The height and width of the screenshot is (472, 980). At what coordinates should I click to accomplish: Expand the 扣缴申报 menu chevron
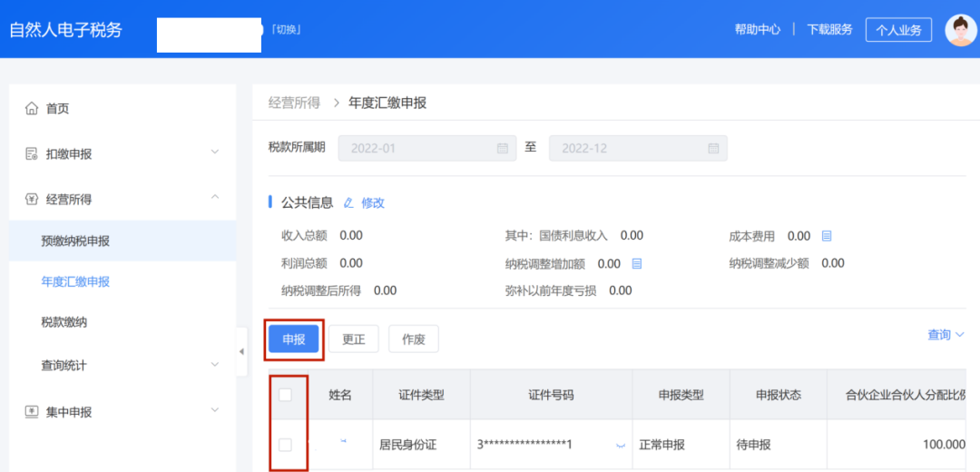[x=214, y=152]
